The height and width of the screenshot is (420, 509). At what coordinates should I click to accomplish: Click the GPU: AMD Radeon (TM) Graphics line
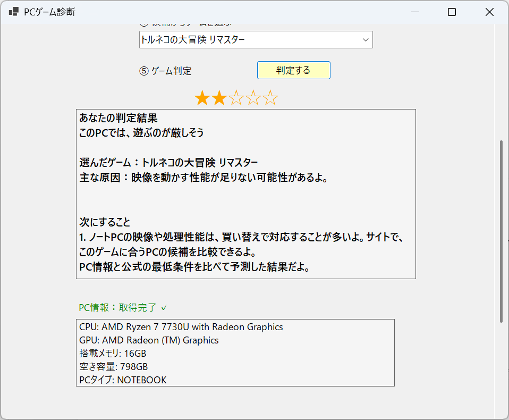coord(149,340)
